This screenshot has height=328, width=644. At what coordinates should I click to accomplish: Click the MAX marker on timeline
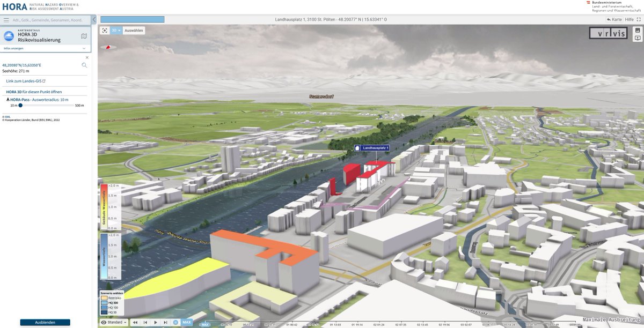pos(204,324)
